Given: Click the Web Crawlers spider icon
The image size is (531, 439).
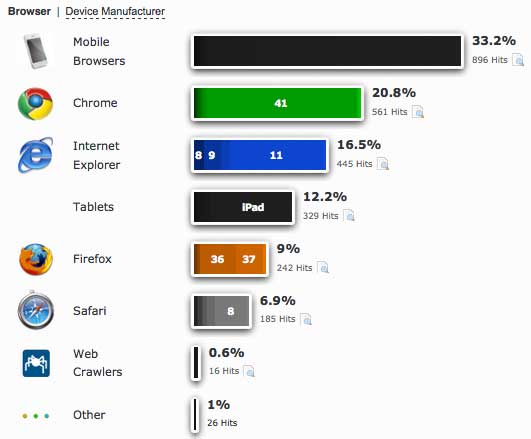Looking at the screenshot, I should click(x=36, y=363).
